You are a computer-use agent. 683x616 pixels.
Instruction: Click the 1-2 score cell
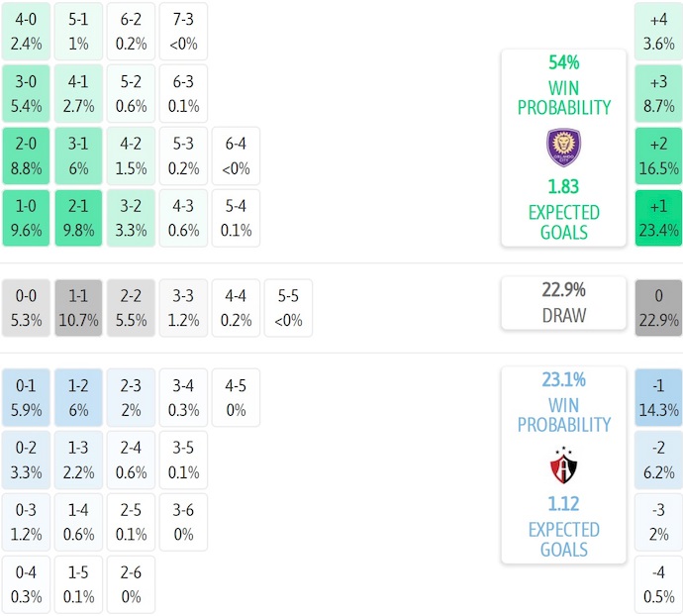tap(78, 397)
